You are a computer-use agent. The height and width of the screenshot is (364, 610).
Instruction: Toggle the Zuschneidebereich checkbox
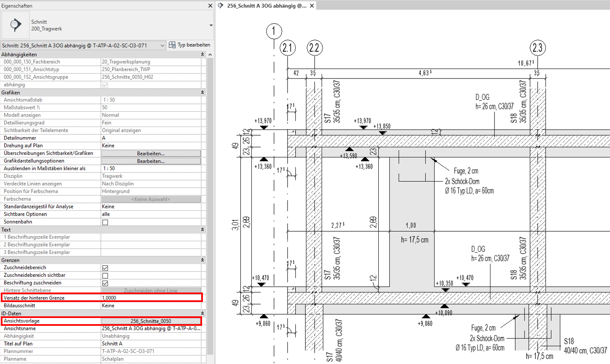coord(105,268)
